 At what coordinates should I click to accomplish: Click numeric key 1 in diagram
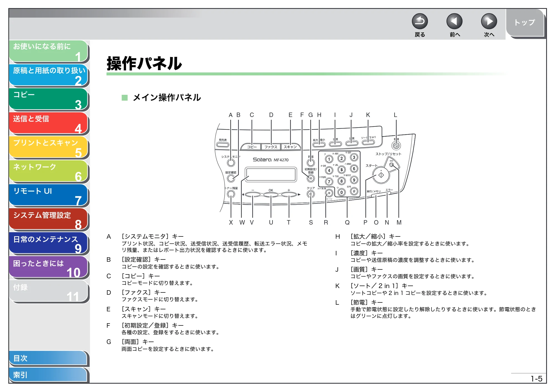click(x=329, y=159)
